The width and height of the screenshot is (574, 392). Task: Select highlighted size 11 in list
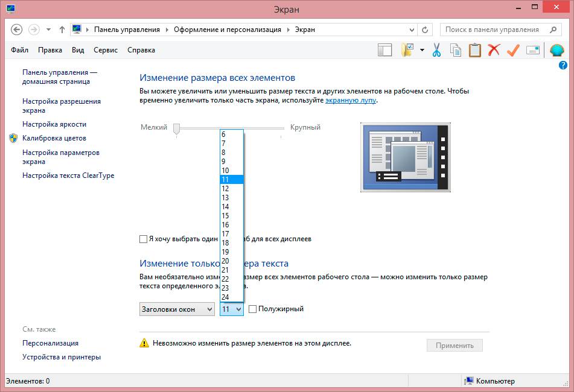coord(231,180)
